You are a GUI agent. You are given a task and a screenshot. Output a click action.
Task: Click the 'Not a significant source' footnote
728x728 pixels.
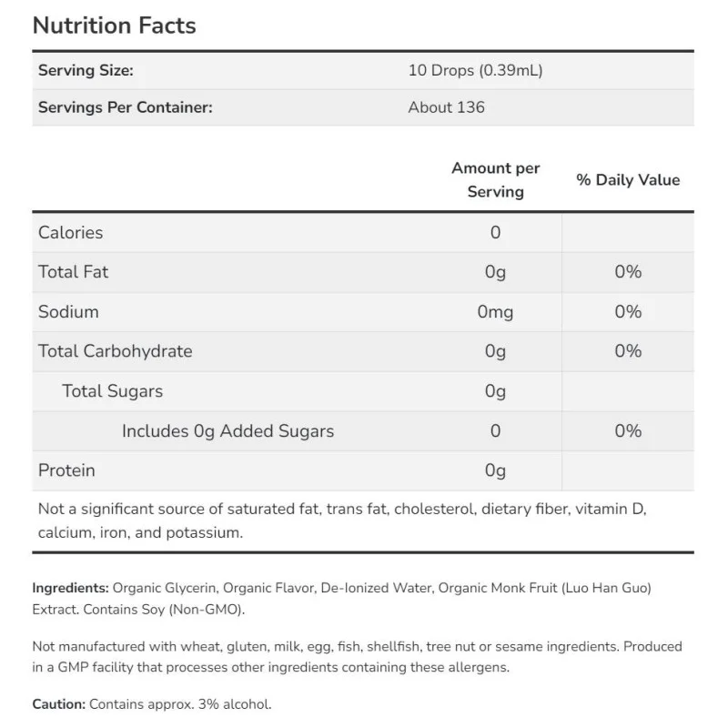point(341,521)
